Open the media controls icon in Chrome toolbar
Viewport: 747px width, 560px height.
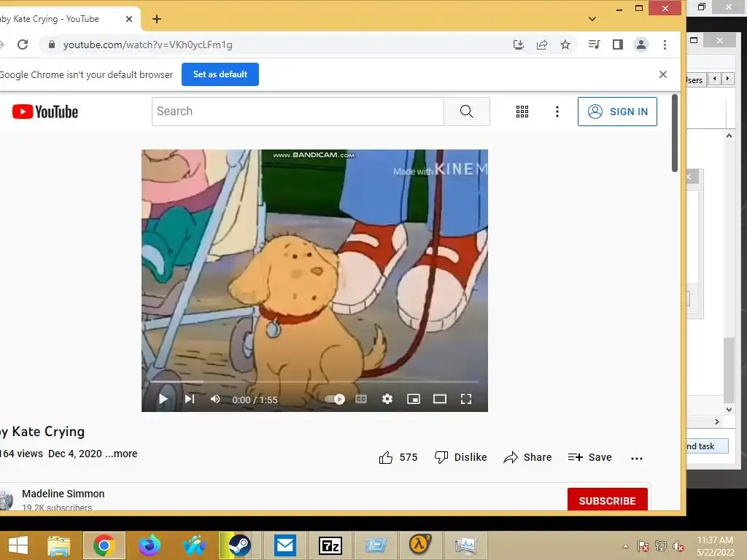(x=594, y=44)
